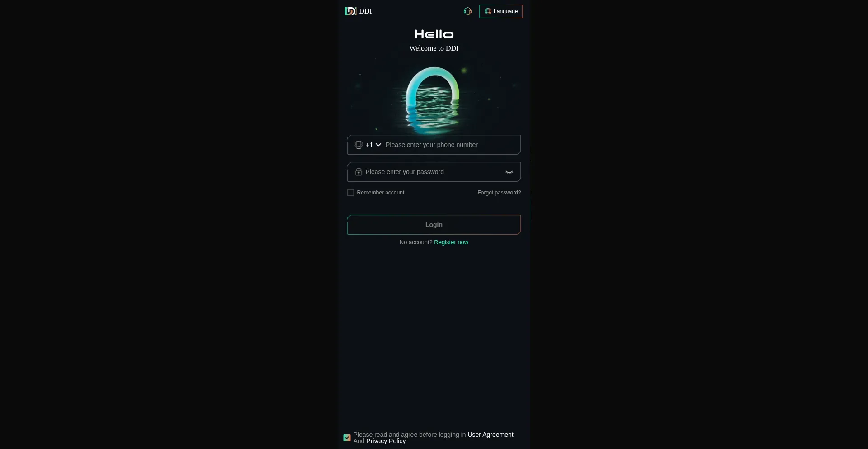Uncheck the agreement checkbox at bottom
868x449 pixels.
[347, 438]
